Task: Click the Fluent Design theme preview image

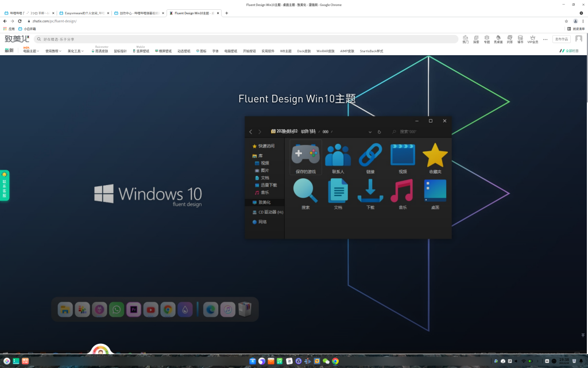Action: click(x=293, y=204)
